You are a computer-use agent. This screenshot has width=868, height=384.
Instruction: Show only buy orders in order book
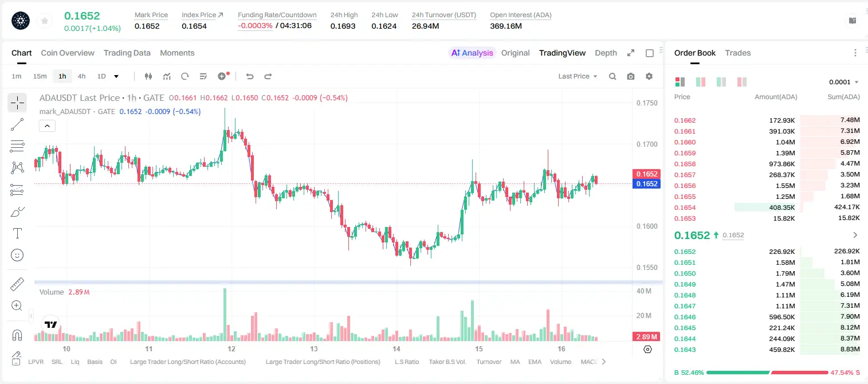[721, 82]
